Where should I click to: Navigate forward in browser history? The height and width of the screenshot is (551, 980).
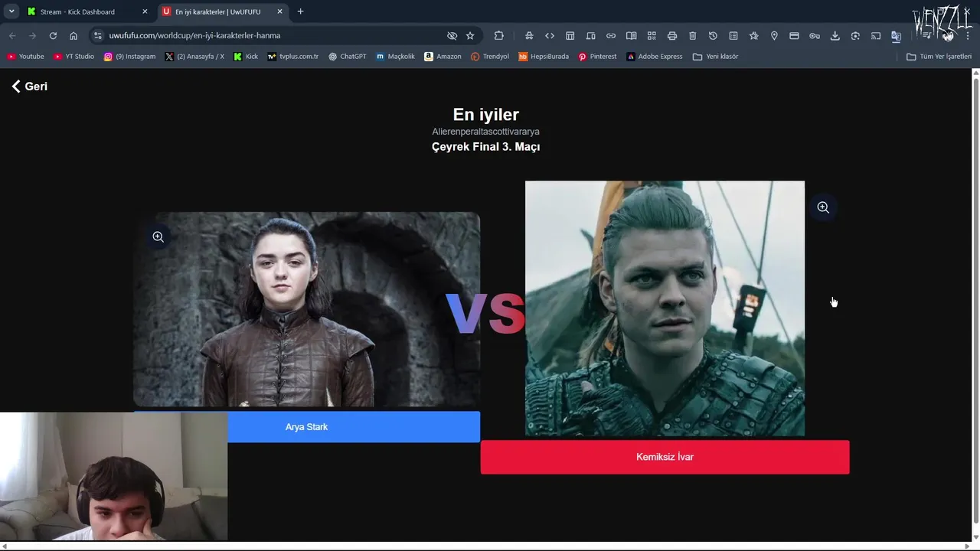tap(32, 35)
